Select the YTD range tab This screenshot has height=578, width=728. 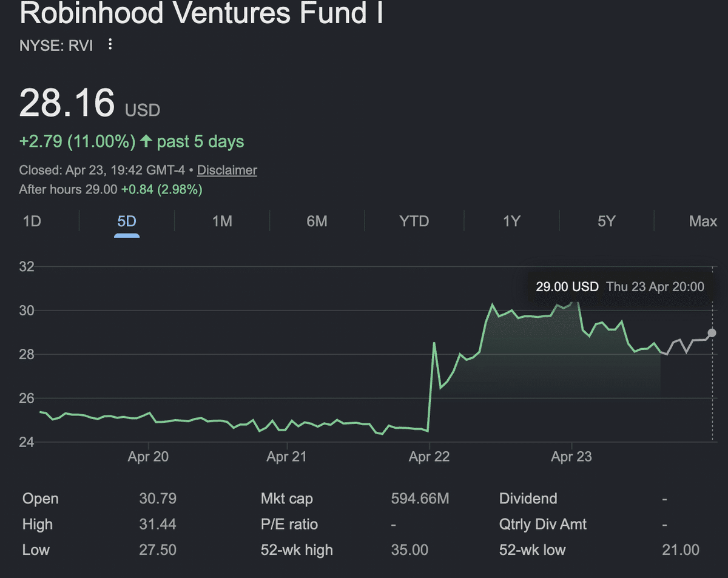click(x=414, y=221)
